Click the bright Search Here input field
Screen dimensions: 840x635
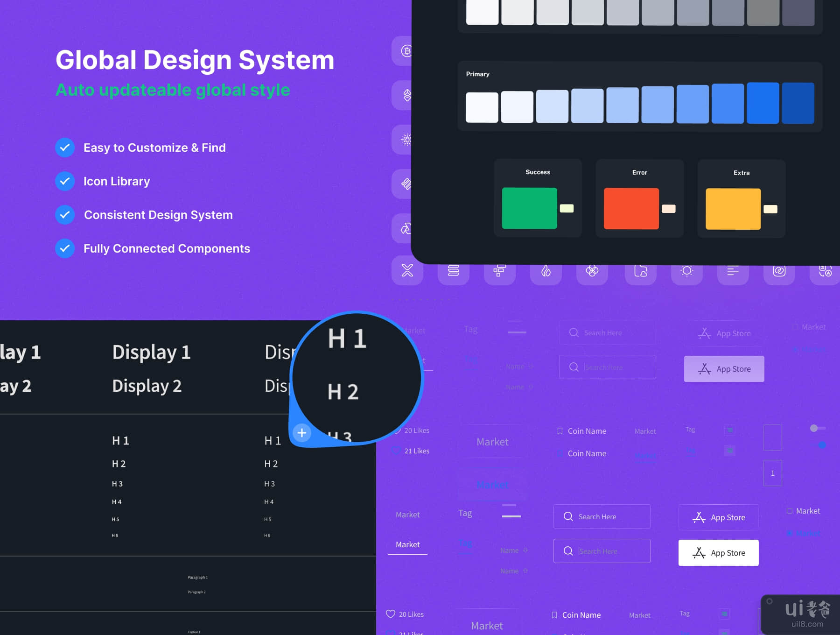pyautogui.click(x=602, y=516)
